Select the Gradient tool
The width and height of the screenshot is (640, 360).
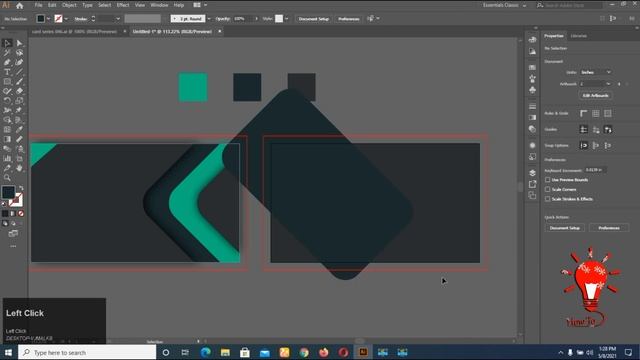click(7, 139)
